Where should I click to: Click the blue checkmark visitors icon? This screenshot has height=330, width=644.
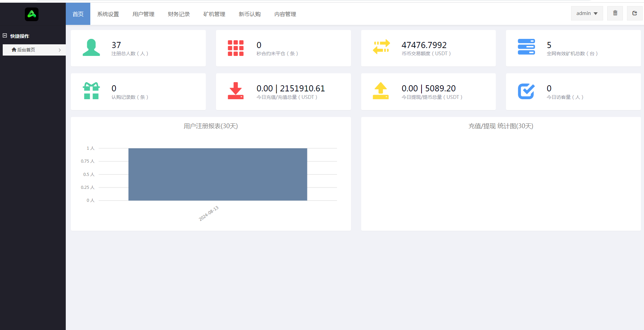(526, 91)
